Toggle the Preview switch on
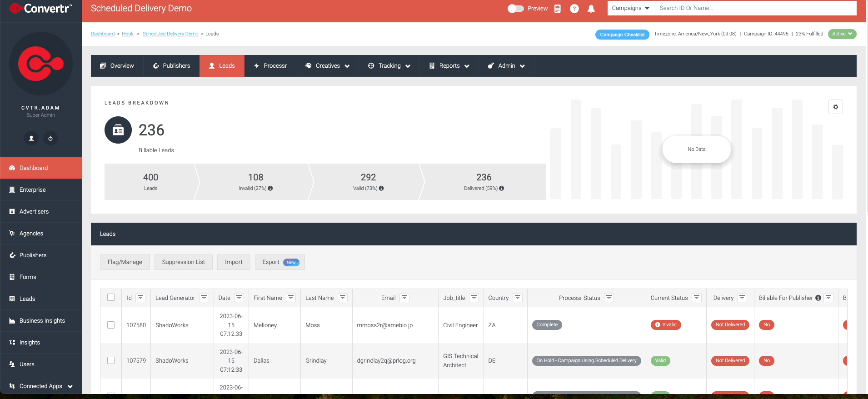 pyautogui.click(x=515, y=9)
